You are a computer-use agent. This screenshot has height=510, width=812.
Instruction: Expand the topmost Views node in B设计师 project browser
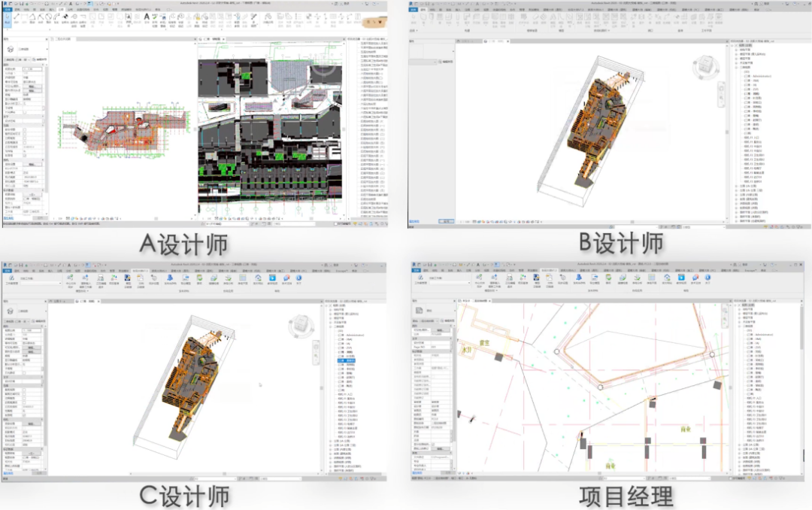pyautogui.click(x=733, y=46)
